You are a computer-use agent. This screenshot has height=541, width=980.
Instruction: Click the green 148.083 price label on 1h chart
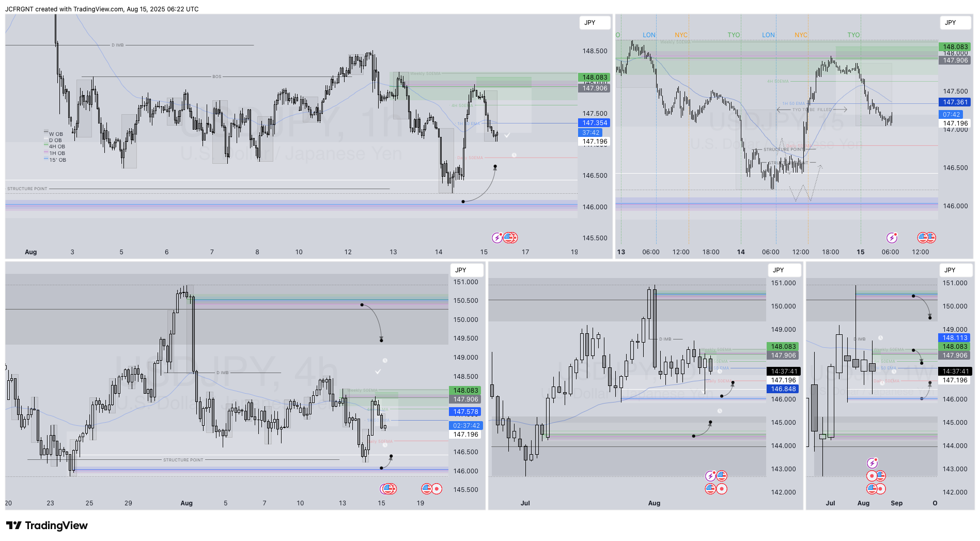click(595, 78)
